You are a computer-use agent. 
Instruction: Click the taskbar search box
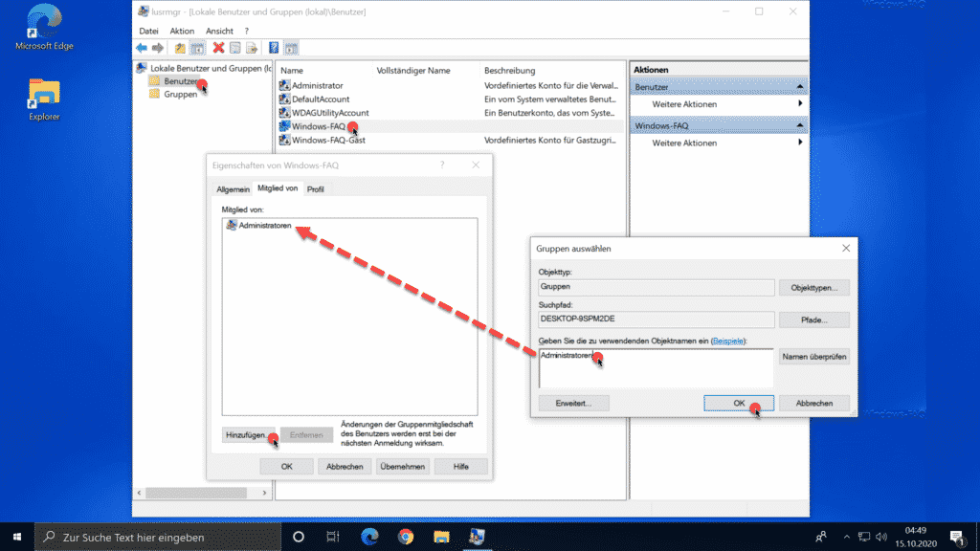coord(158,537)
